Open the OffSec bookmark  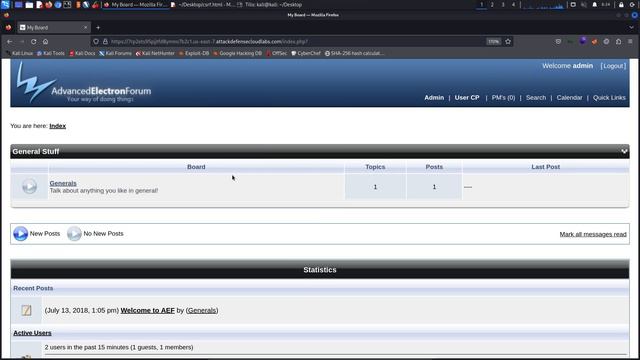(x=276, y=53)
